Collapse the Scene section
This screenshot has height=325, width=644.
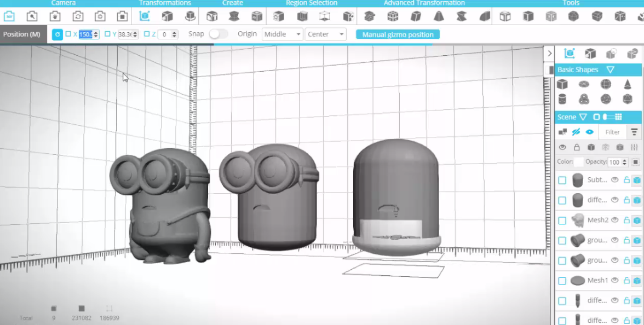pyautogui.click(x=583, y=117)
